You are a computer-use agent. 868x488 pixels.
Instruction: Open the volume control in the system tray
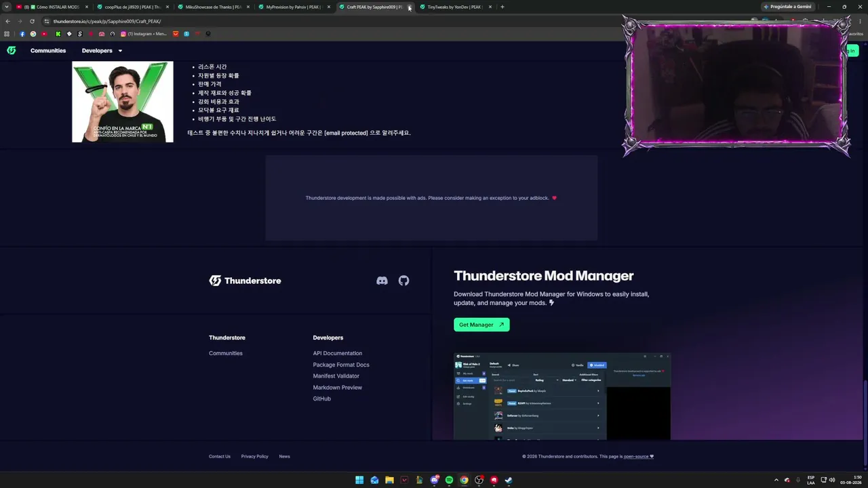pos(832,481)
